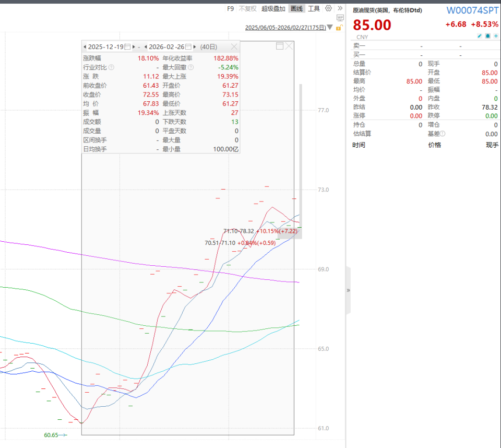The width and height of the screenshot is (501, 448).
Task: Click the 78.32 昨收 value
Action: coord(490,107)
